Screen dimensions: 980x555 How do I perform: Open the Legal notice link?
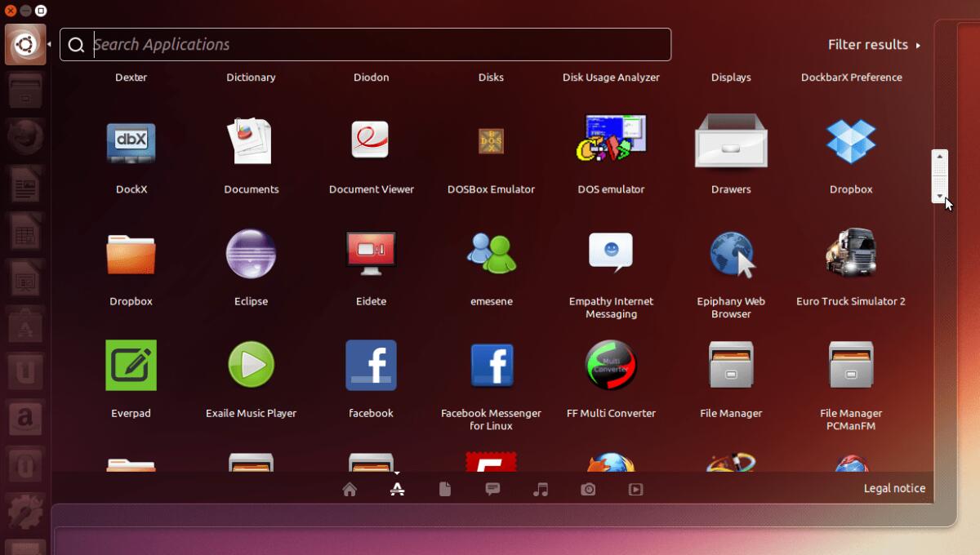(x=894, y=488)
